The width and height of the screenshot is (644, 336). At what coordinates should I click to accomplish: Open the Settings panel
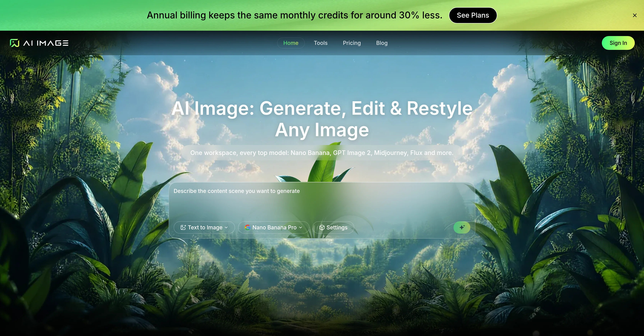coord(333,227)
